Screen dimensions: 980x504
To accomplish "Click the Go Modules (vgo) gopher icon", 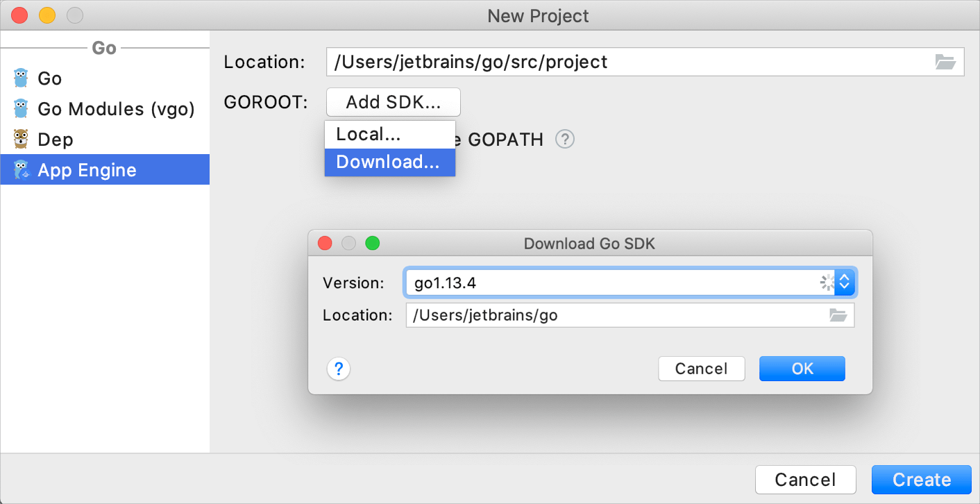I will point(22,109).
